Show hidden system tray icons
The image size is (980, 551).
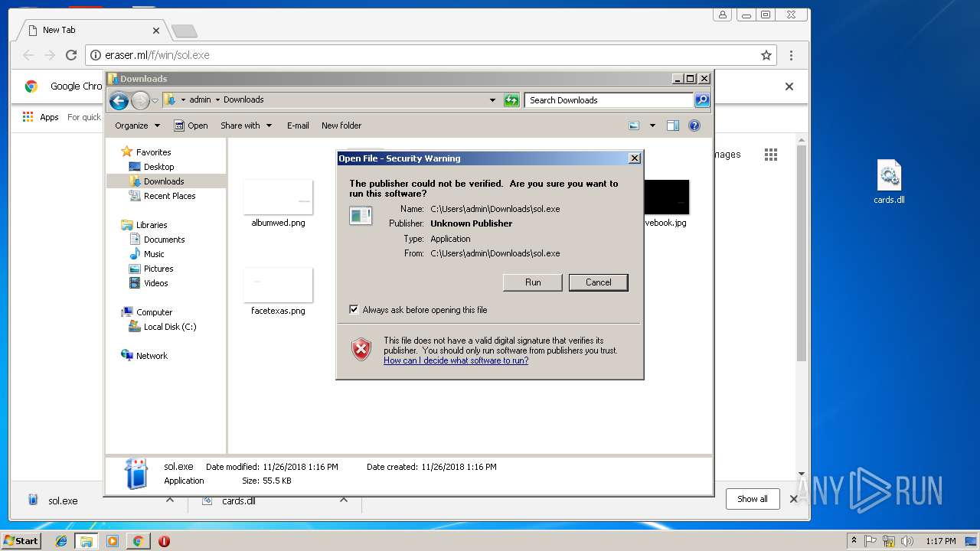tap(854, 541)
